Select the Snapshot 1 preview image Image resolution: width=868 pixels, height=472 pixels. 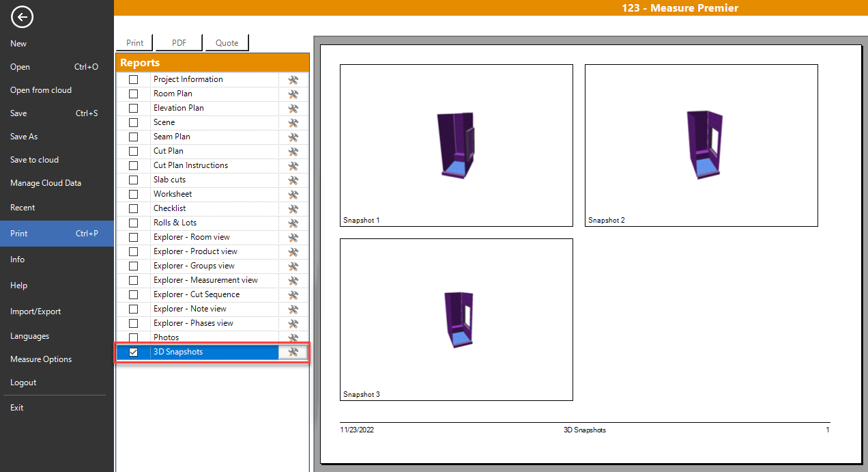click(x=456, y=145)
